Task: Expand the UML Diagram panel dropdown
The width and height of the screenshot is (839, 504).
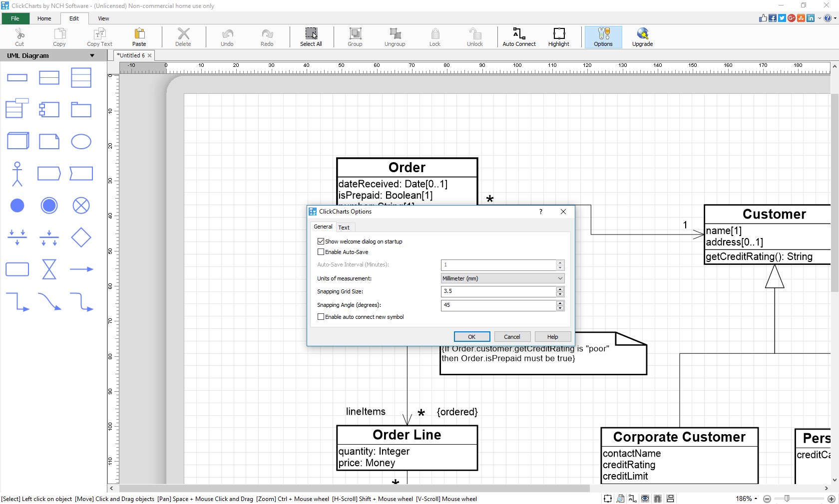Action: pyautogui.click(x=92, y=55)
